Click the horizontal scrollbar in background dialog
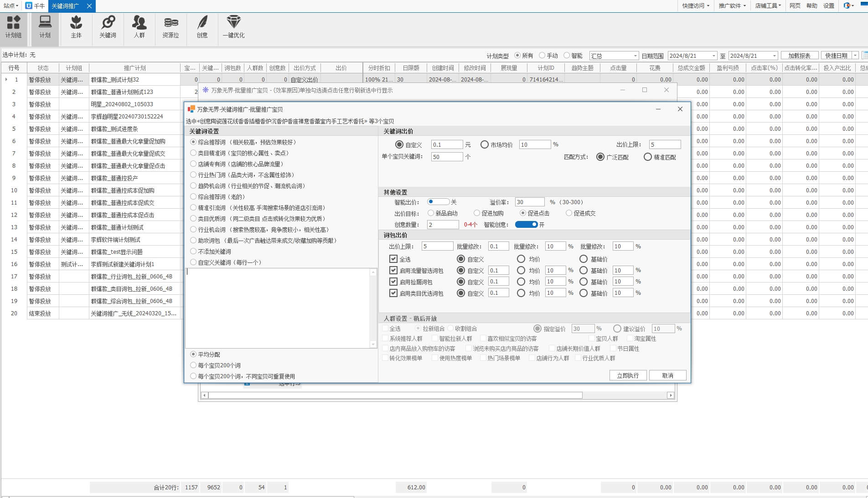Viewport: 868px width, 498px height. [x=395, y=395]
